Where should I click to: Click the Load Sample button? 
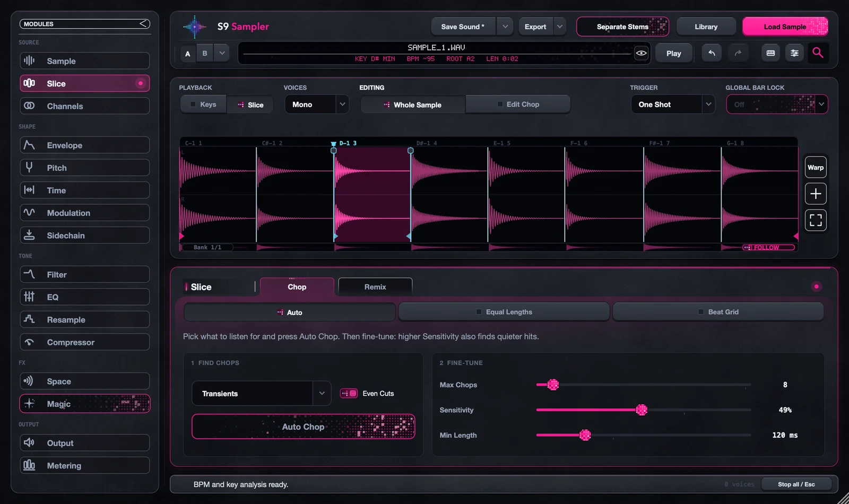[x=785, y=27]
